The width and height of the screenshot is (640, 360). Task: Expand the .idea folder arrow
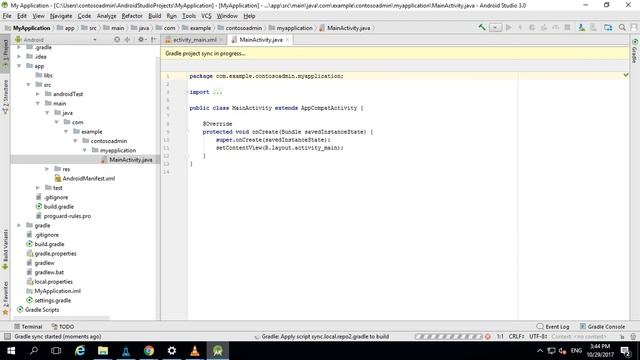point(19,57)
